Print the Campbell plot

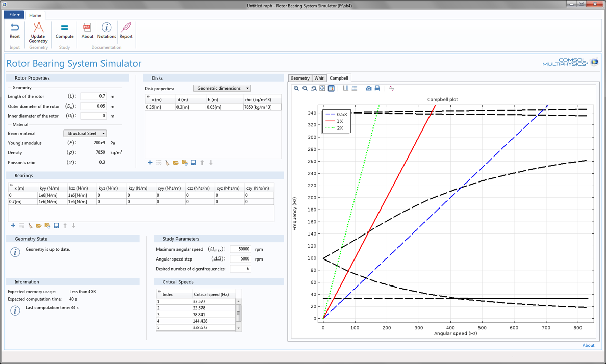pos(377,89)
